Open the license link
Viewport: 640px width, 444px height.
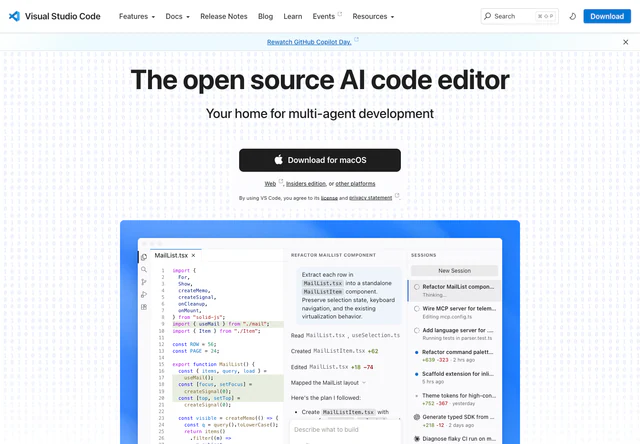pyautogui.click(x=329, y=198)
